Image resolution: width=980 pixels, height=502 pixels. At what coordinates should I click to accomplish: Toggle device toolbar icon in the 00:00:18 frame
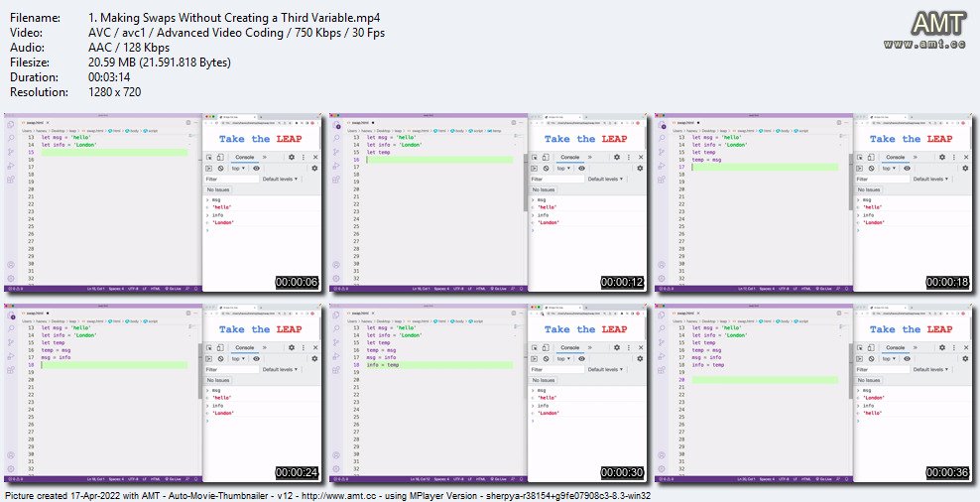click(871, 157)
